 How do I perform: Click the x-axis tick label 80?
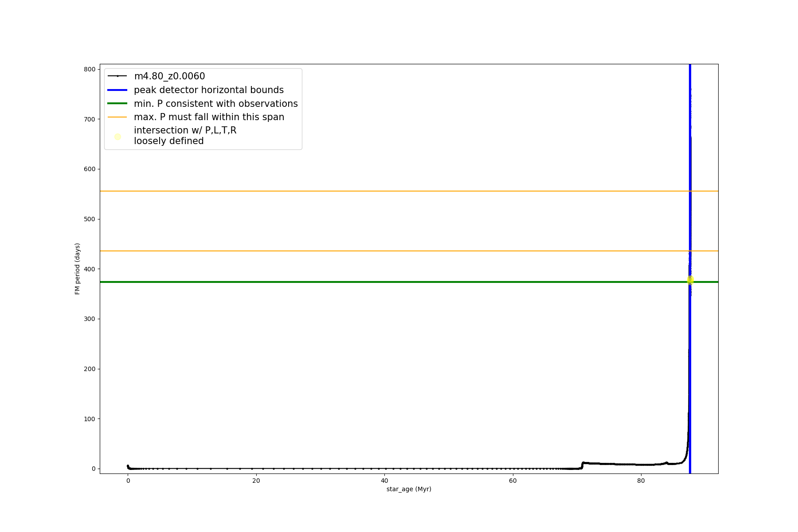(641, 481)
